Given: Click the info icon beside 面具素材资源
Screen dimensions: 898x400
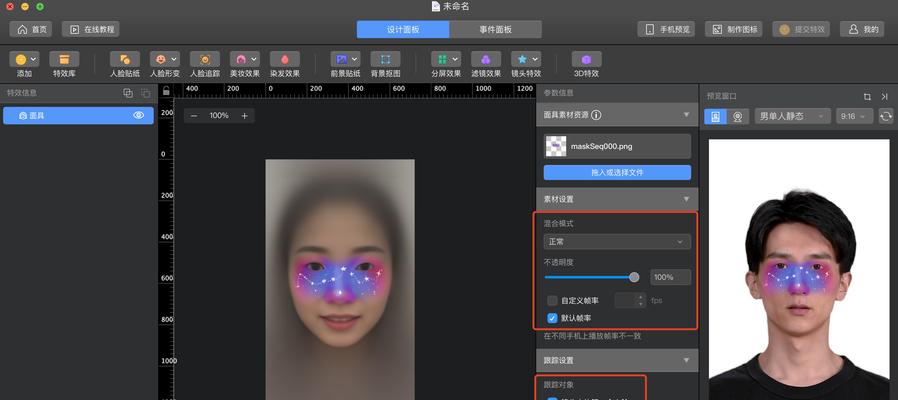Looking at the screenshot, I should coord(596,115).
